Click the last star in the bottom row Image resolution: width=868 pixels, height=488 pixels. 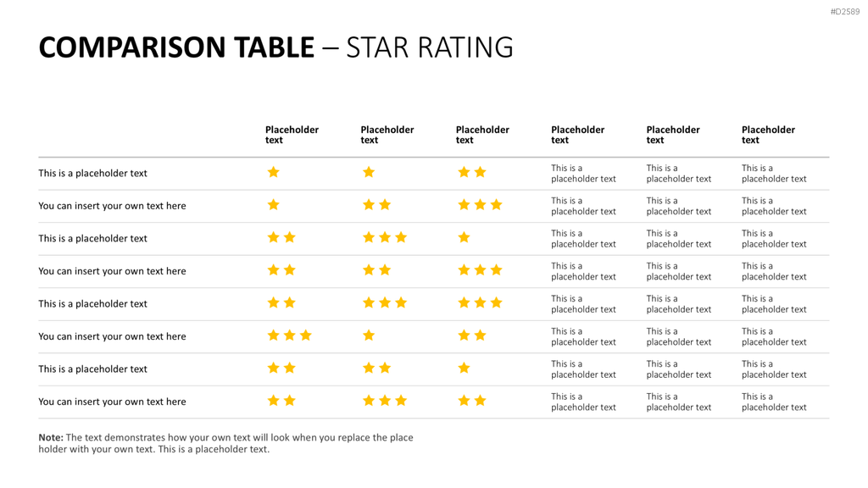click(x=480, y=401)
